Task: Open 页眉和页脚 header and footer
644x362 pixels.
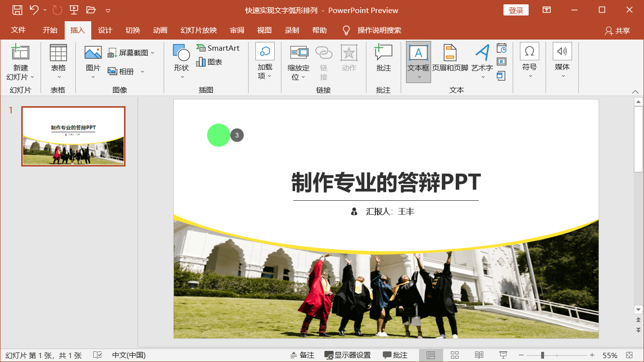Action: pyautogui.click(x=450, y=59)
